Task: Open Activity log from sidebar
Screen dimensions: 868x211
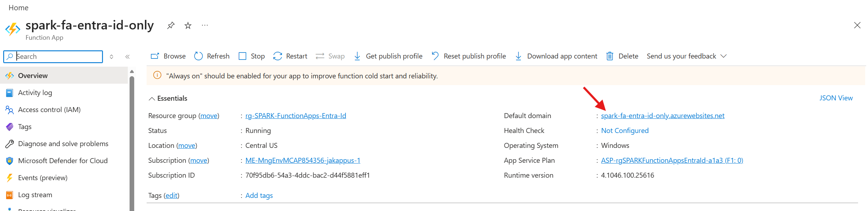Action: pos(35,93)
